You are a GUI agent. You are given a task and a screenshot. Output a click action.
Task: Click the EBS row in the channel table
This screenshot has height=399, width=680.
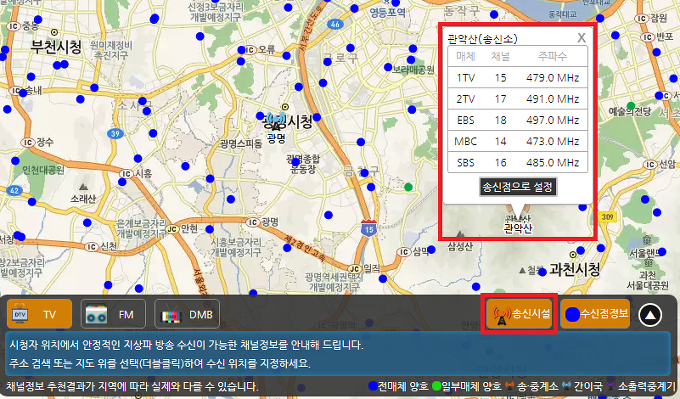pos(518,120)
